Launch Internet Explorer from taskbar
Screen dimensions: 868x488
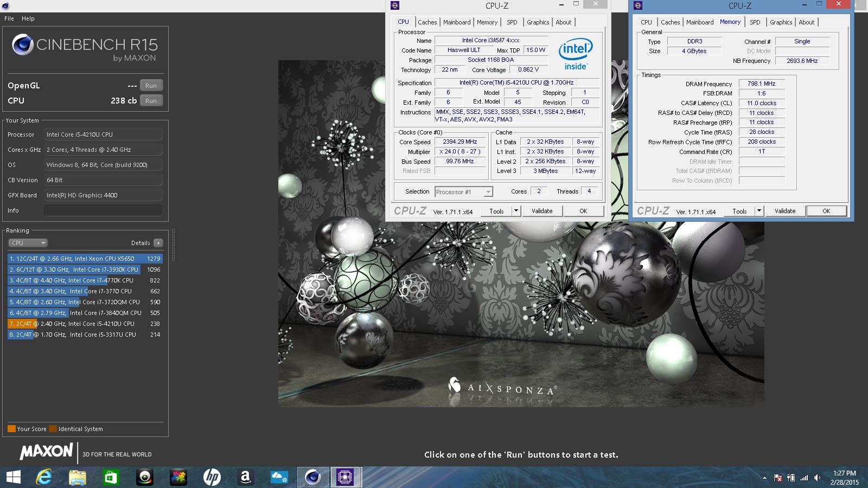coord(43,477)
